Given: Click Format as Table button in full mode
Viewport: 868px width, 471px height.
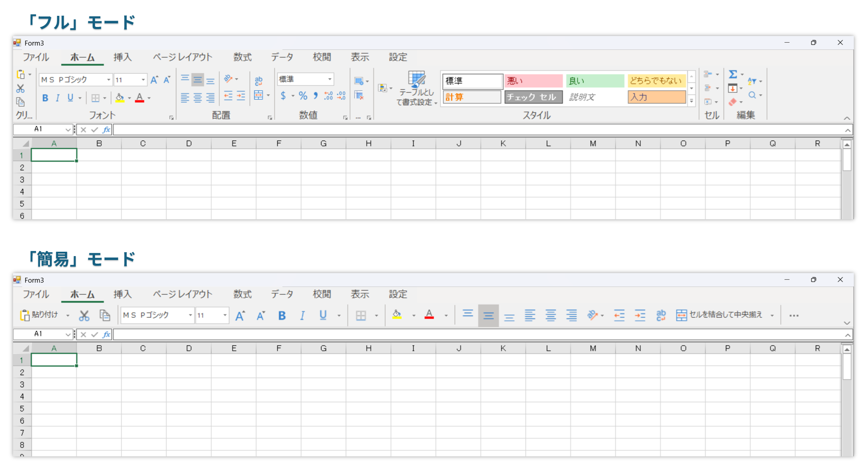Looking at the screenshot, I should [416, 89].
